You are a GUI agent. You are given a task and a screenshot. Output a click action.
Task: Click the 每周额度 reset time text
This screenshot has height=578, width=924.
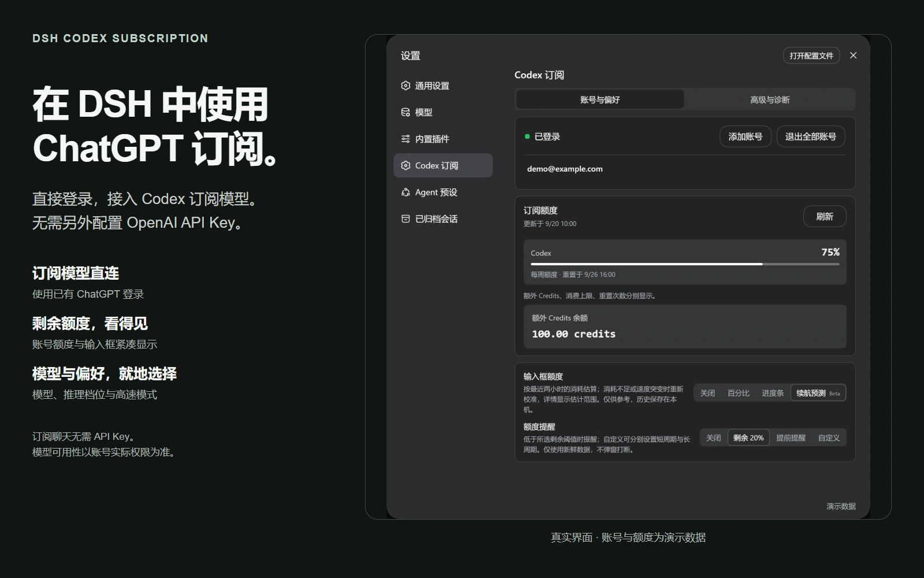573,275
